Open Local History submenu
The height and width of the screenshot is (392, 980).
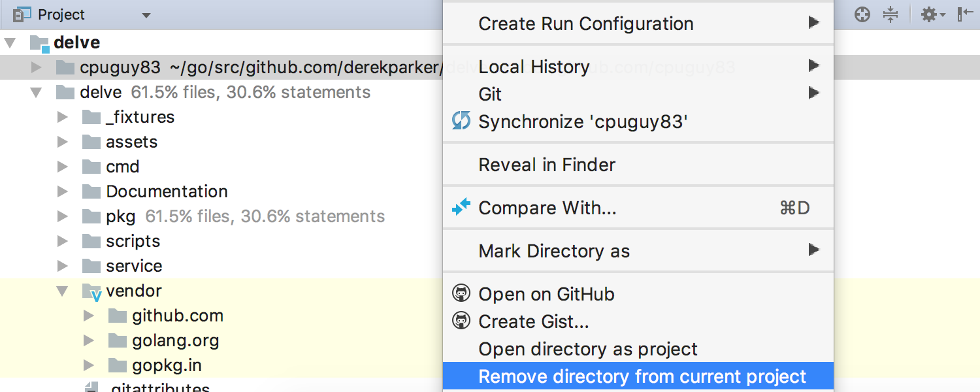click(638, 67)
